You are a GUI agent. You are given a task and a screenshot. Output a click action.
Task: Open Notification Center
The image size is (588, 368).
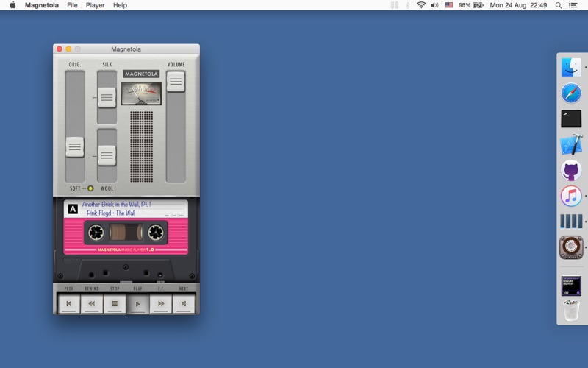pyautogui.click(x=573, y=5)
